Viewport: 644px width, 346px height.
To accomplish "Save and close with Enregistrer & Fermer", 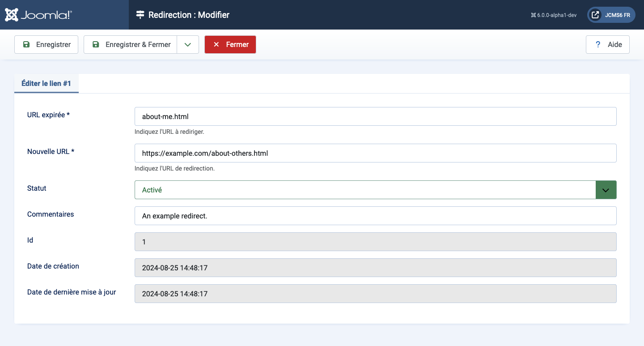I will pos(131,44).
